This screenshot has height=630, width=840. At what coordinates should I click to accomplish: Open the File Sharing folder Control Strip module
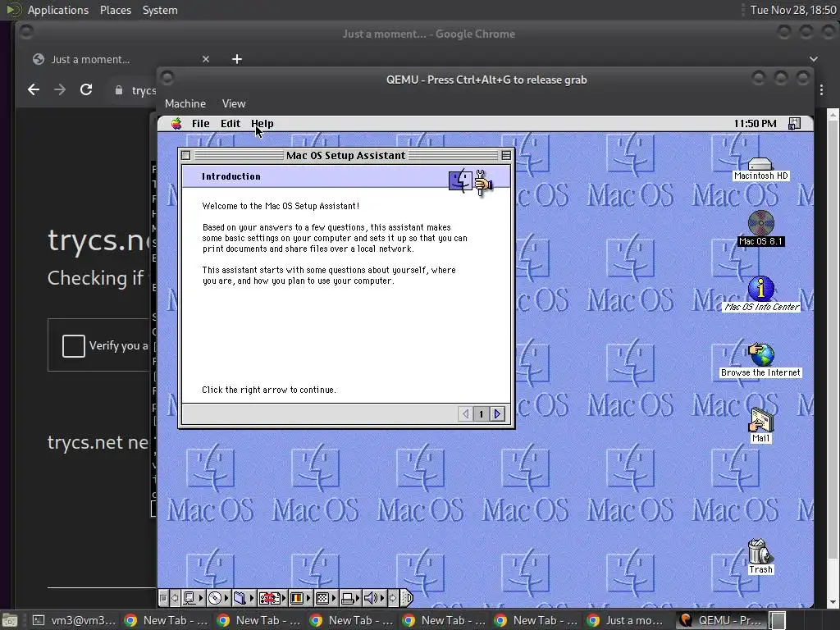[244, 598]
